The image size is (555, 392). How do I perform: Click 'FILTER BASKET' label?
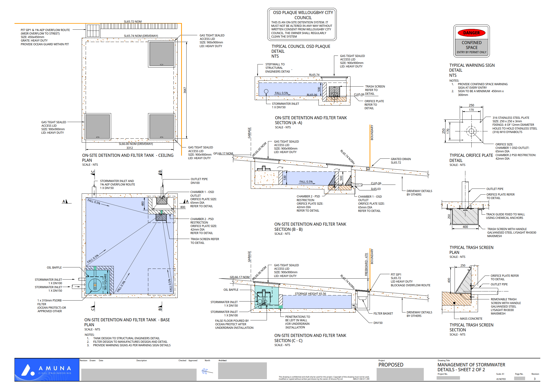click(x=383, y=314)
